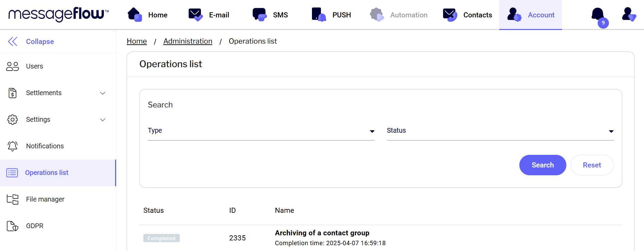
Task: Click the messageflow logo
Action: [59, 14]
